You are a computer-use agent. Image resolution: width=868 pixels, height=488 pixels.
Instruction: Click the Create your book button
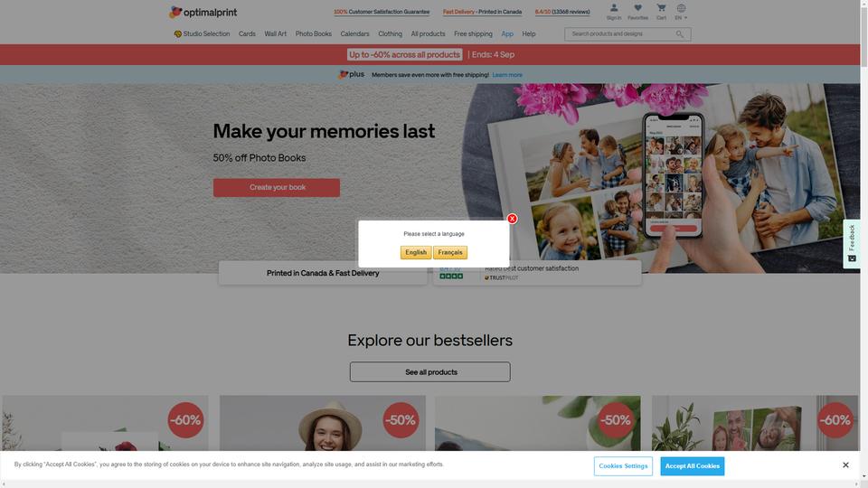(x=277, y=188)
